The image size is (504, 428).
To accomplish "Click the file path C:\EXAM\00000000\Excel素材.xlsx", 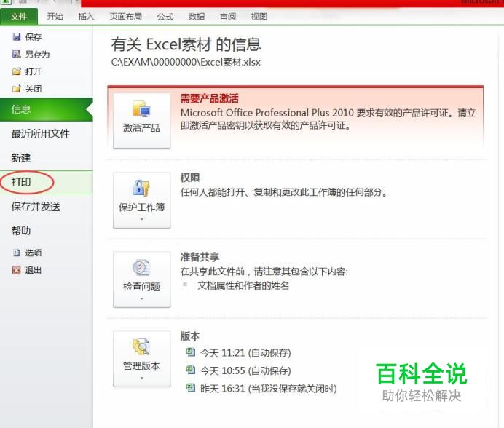I will [x=186, y=62].
